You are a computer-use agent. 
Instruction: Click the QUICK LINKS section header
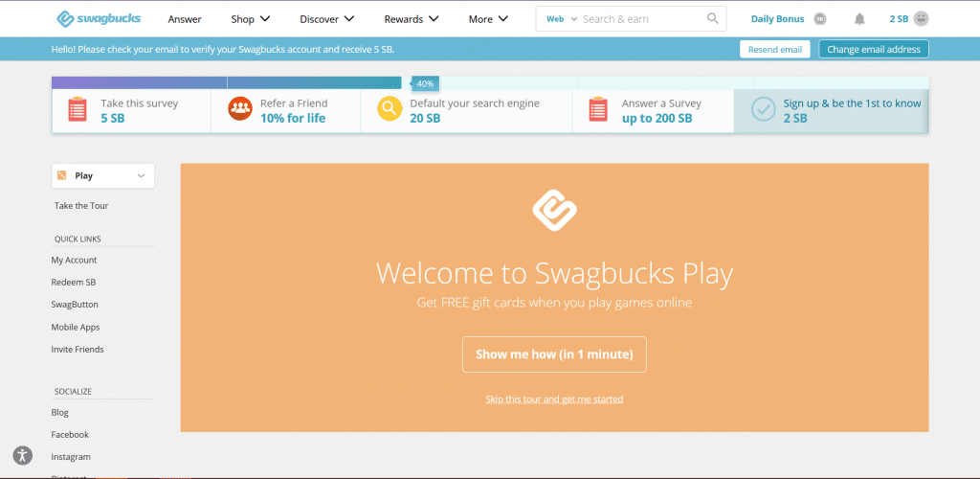(78, 239)
